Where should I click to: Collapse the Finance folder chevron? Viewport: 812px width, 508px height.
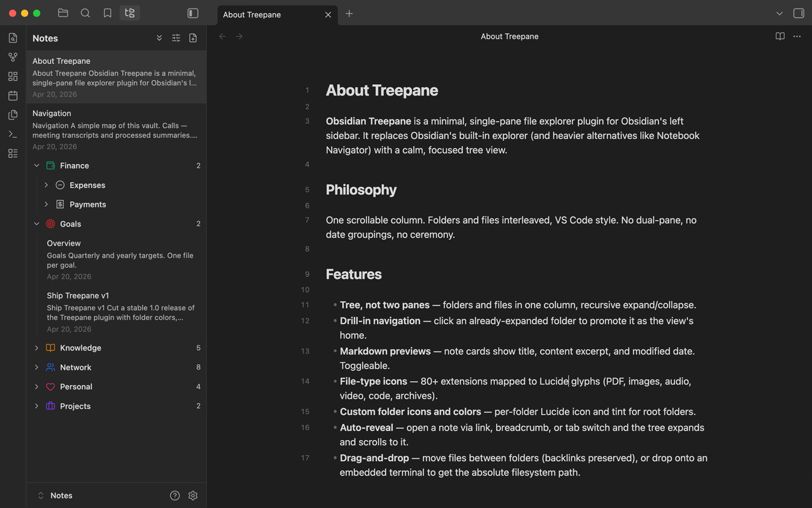pos(37,165)
